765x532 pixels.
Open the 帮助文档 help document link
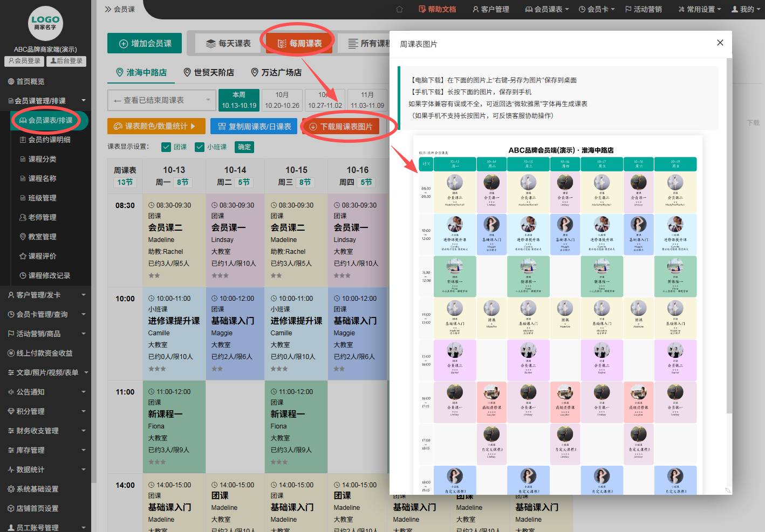pyautogui.click(x=438, y=9)
